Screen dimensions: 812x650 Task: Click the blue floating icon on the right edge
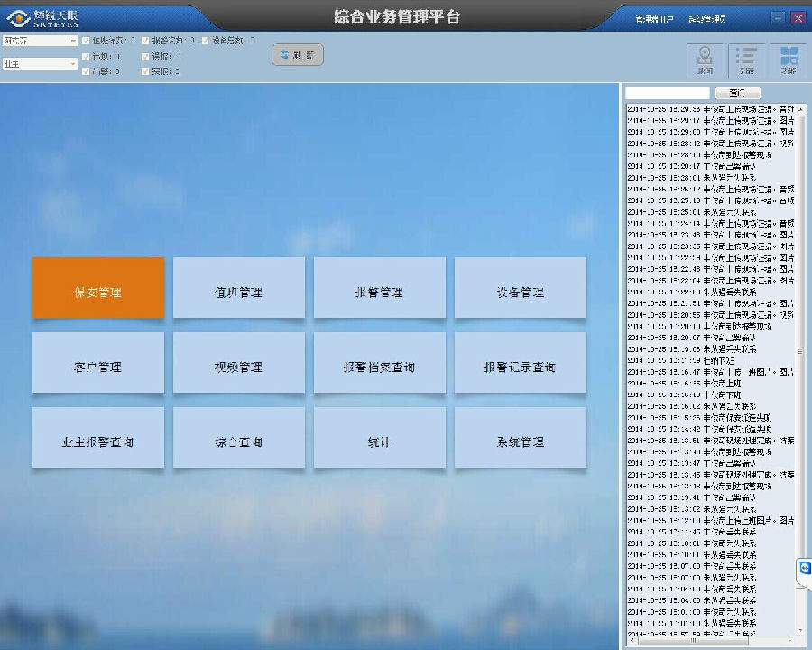803,569
